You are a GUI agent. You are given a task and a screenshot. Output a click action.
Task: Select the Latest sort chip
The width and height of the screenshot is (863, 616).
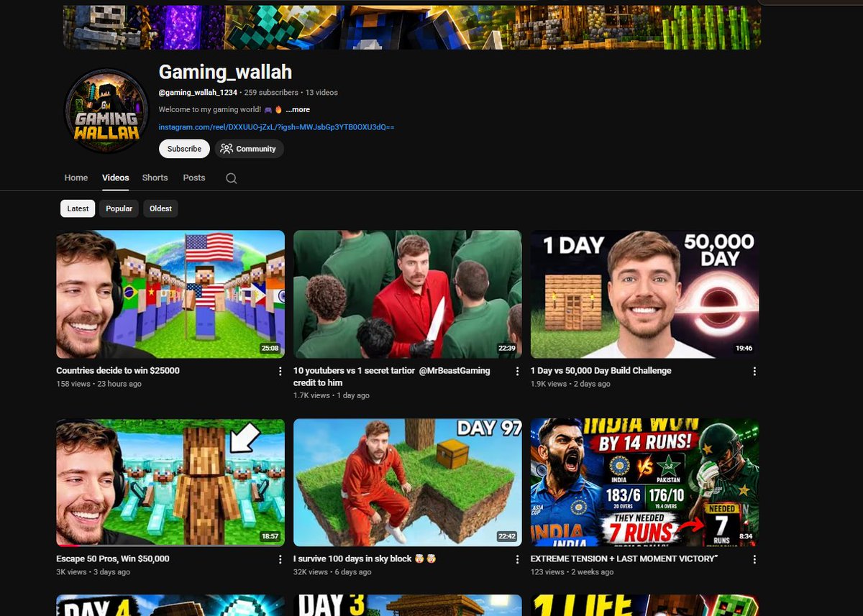(x=78, y=208)
